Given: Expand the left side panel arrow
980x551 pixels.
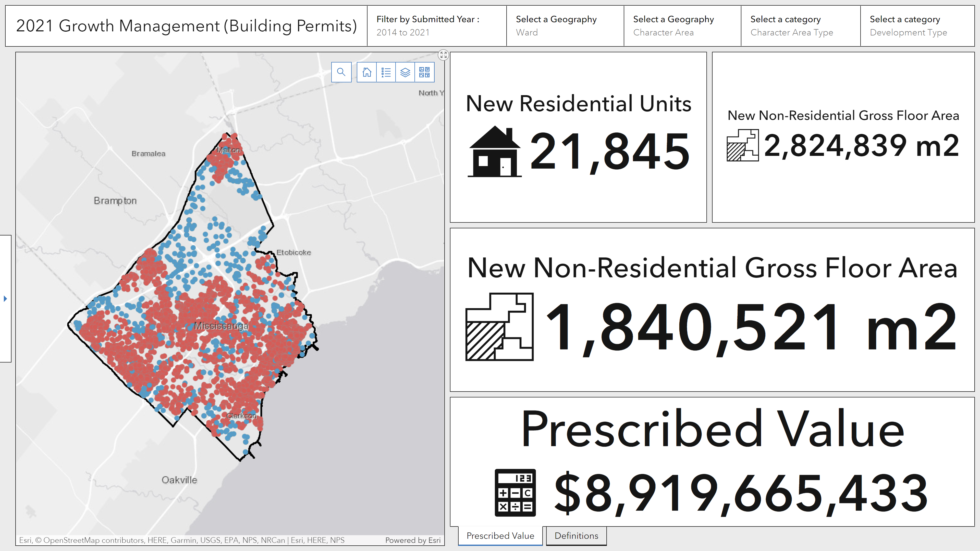Looking at the screenshot, I should coord(5,298).
